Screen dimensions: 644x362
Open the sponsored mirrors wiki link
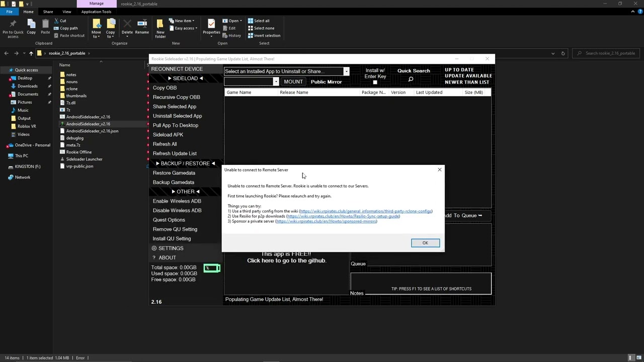point(326,221)
